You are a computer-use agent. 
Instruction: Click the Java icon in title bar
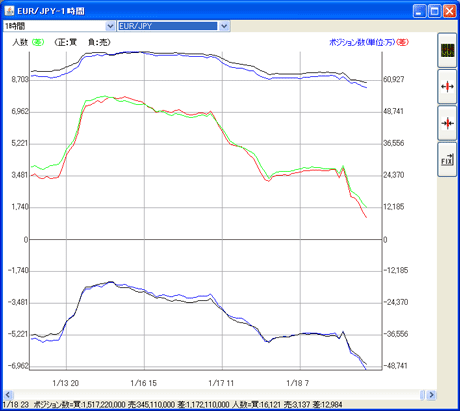point(9,11)
